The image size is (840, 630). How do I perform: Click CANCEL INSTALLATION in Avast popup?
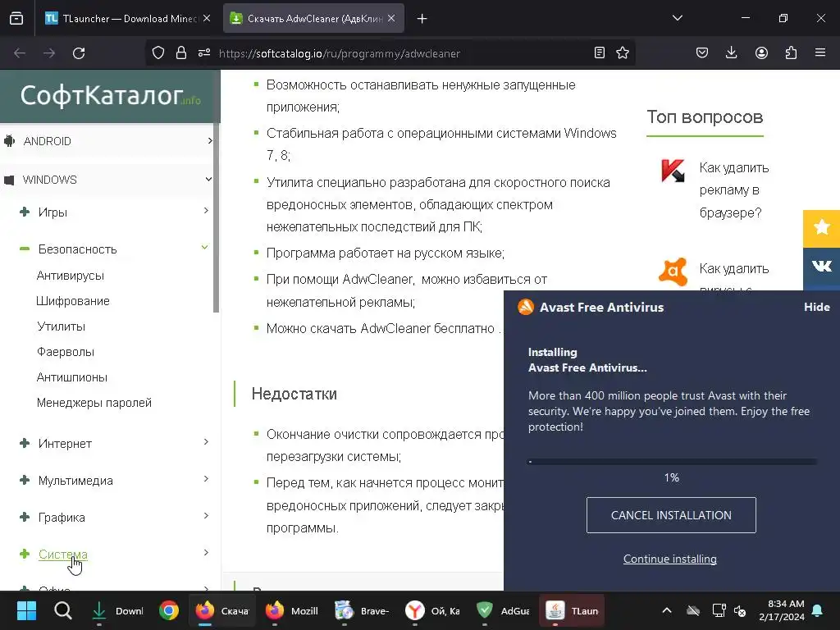pyautogui.click(x=671, y=515)
